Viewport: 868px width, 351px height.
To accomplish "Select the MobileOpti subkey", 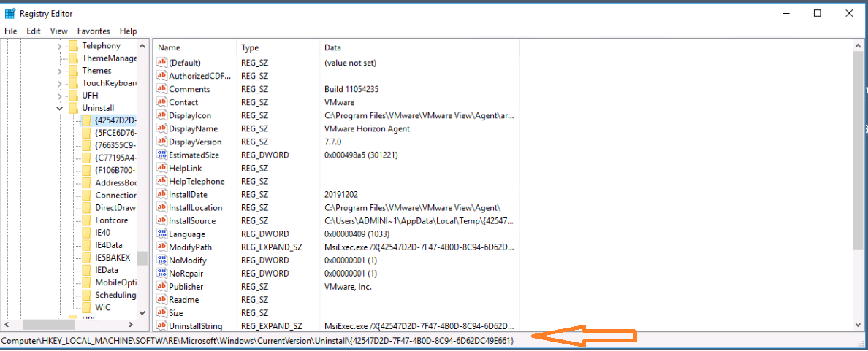I will click(x=115, y=282).
